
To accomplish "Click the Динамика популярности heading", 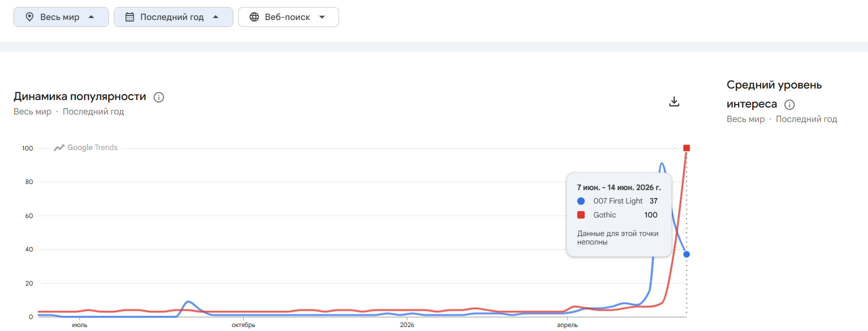I will tap(80, 96).
